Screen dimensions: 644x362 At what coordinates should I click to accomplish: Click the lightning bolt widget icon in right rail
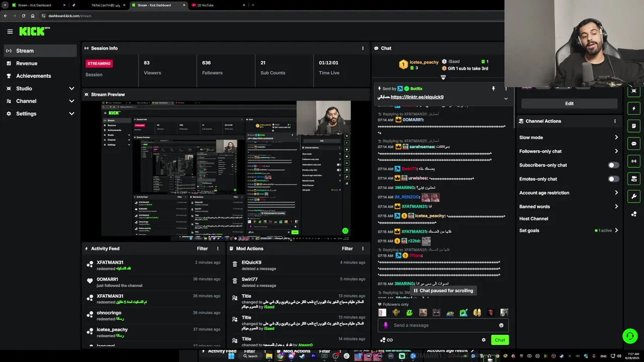coord(634,109)
